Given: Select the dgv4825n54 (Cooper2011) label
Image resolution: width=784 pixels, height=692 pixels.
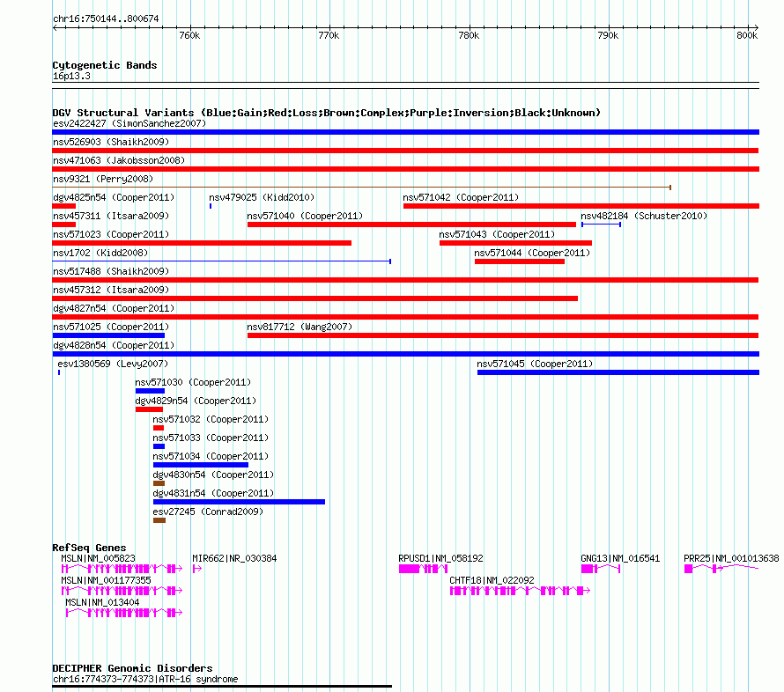Looking at the screenshot, I should click(x=114, y=197).
